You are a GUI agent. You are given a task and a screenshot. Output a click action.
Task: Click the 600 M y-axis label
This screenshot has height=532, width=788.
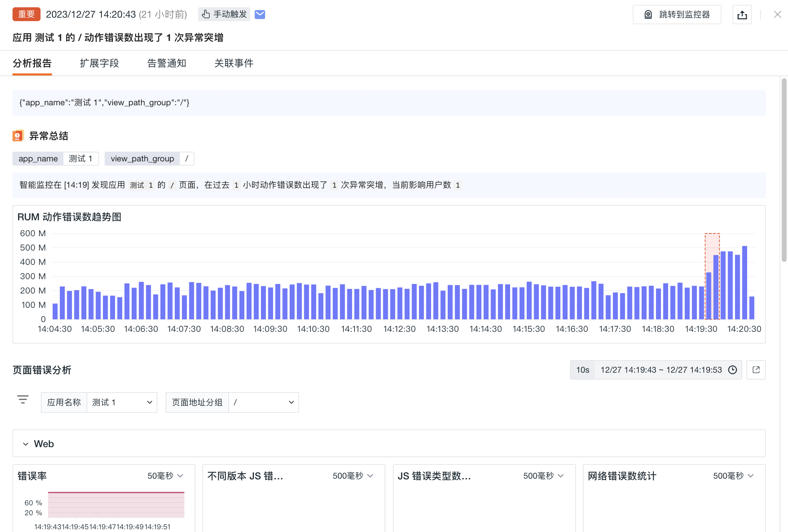coord(33,233)
